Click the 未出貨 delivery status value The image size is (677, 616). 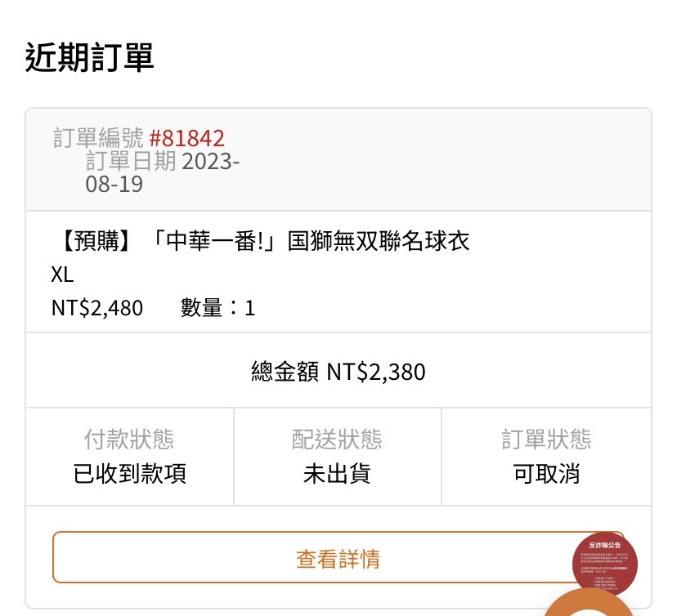pyautogui.click(x=337, y=474)
